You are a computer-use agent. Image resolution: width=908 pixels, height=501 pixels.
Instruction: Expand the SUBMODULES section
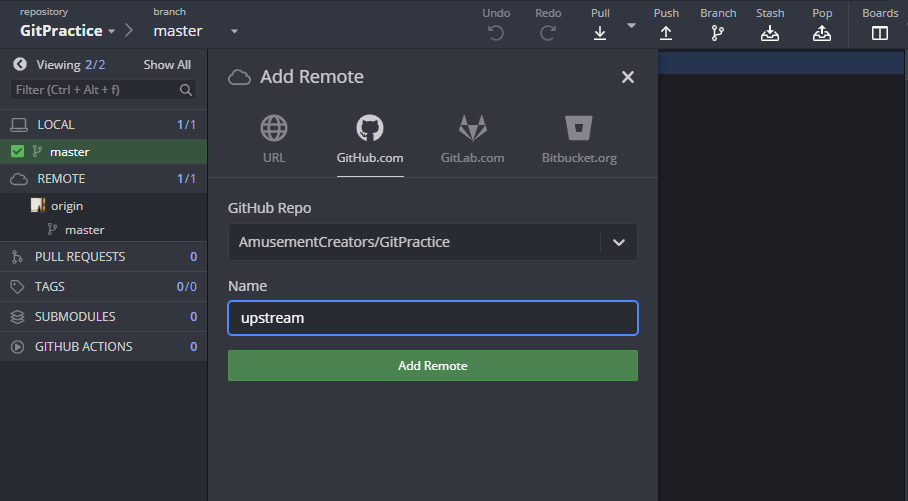coord(103,317)
